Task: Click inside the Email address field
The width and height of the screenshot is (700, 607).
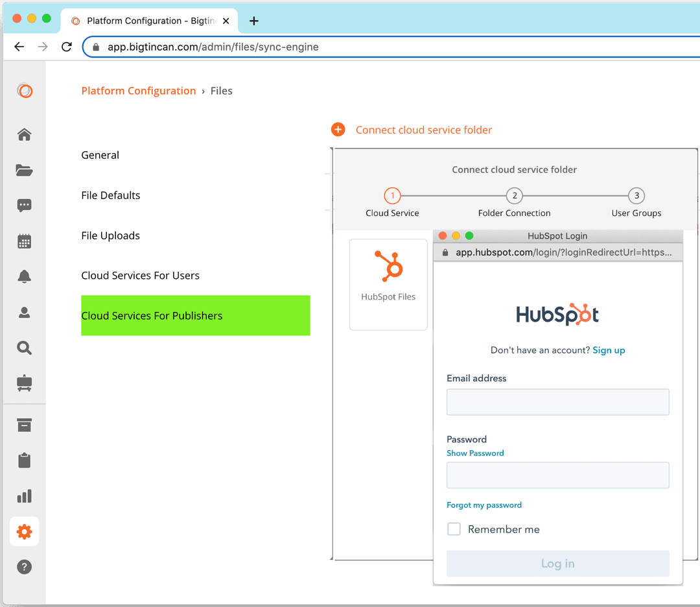Action: tap(557, 402)
